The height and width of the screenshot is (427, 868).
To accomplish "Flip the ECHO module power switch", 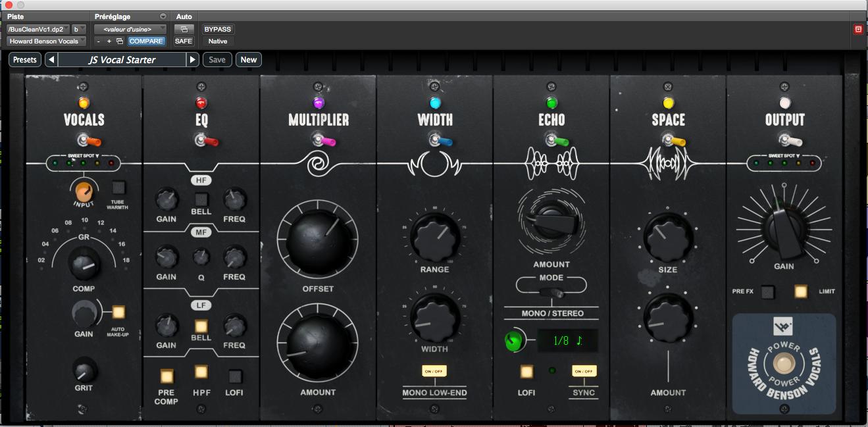I will pos(551,139).
